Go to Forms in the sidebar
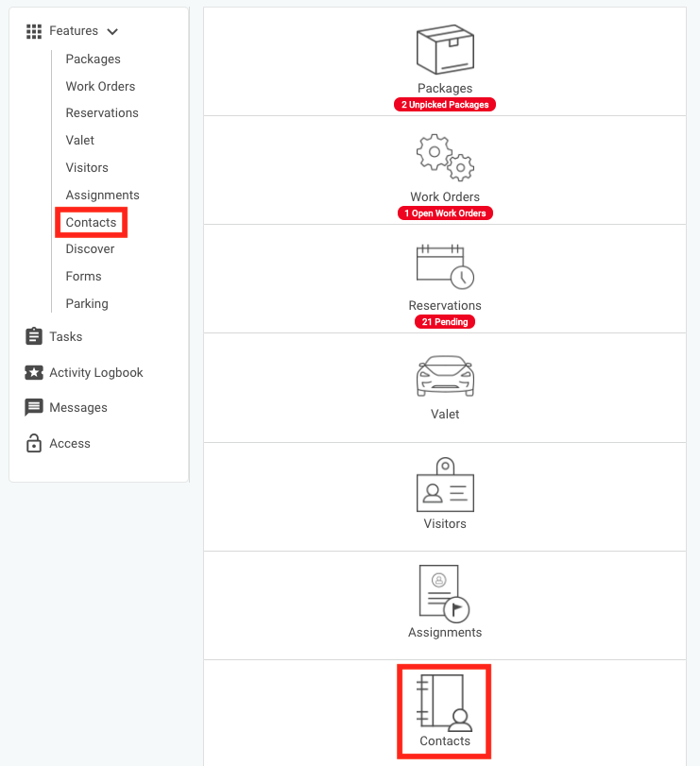700x766 pixels. [x=83, y=277]
